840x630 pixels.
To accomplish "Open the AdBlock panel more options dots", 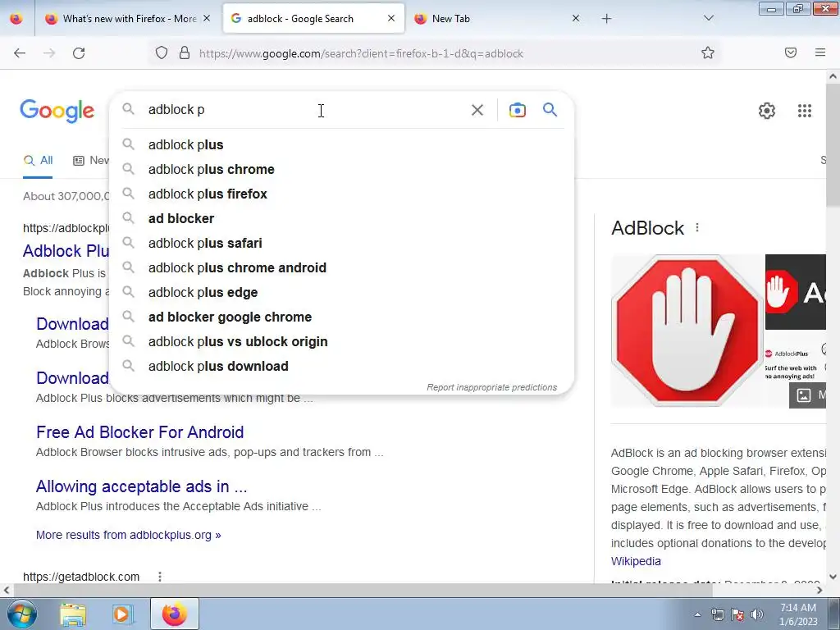I will pyautogui.click(x=697, y=228).
